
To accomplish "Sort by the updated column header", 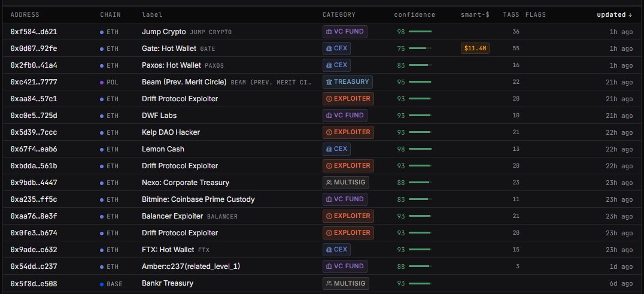I will point(615,15).
